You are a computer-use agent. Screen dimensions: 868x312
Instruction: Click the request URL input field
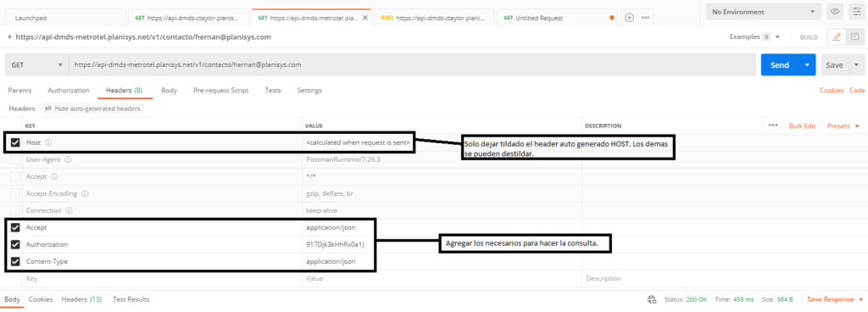tap(412, 64)
